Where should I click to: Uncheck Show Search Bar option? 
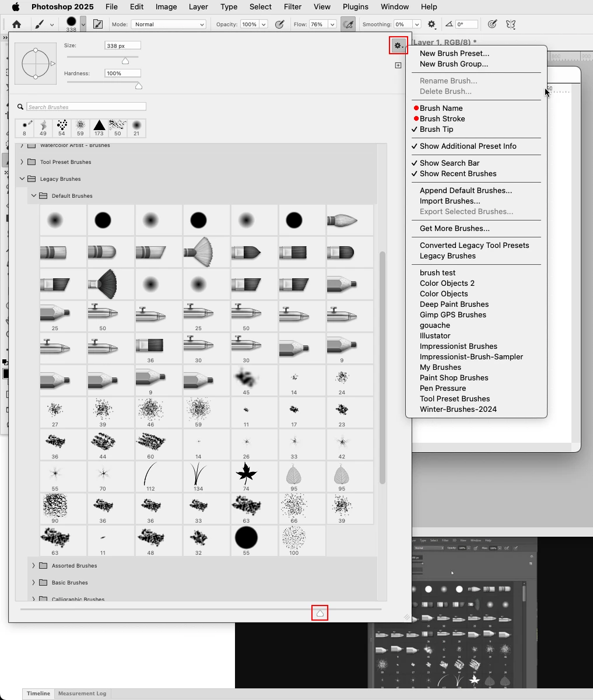click(x=450, y=163)
